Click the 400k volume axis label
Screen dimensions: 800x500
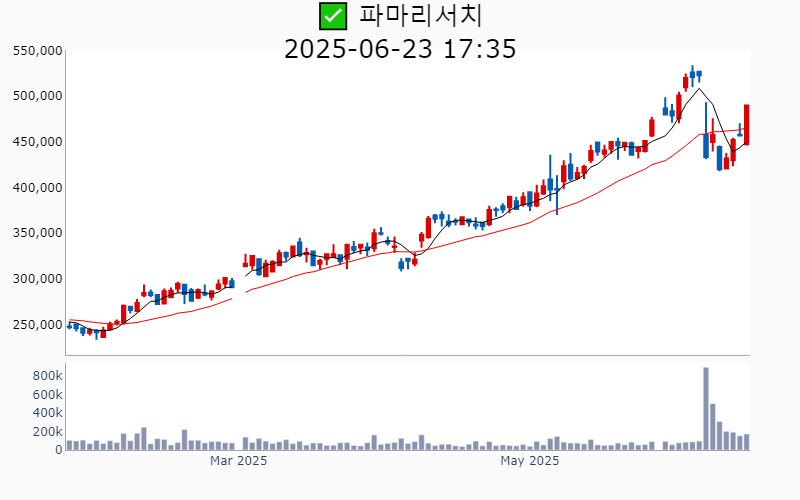coord(47,413)
